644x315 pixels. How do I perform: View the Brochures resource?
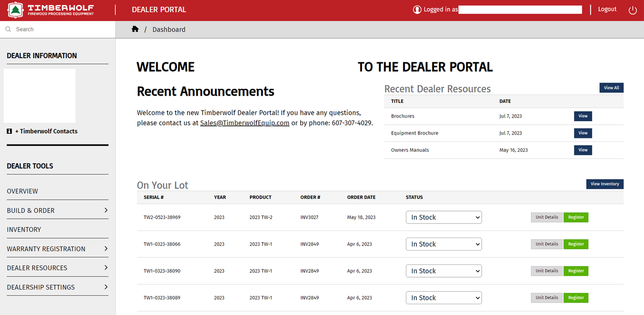583,116
